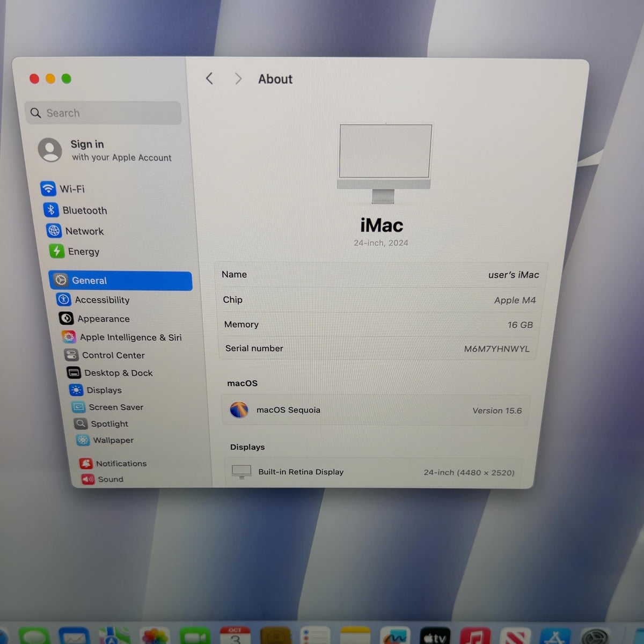Sign in with your Apple Account
This screenshot has height=644, width=644.
(105, 150)
